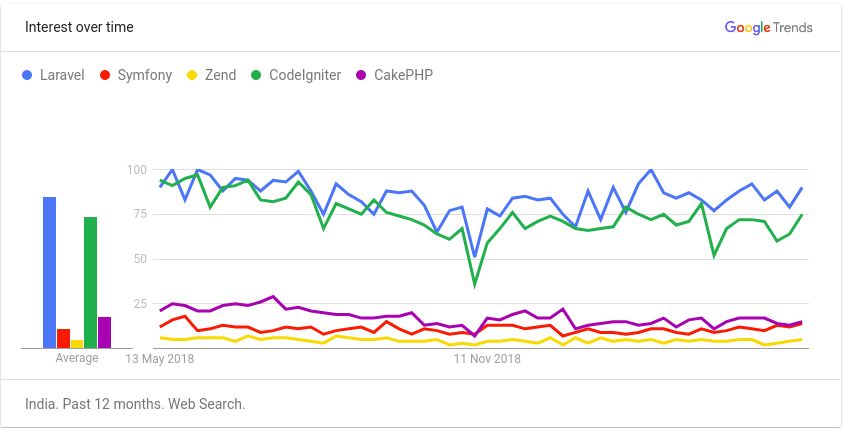Select the Laravel legend label

coord(62,75)
